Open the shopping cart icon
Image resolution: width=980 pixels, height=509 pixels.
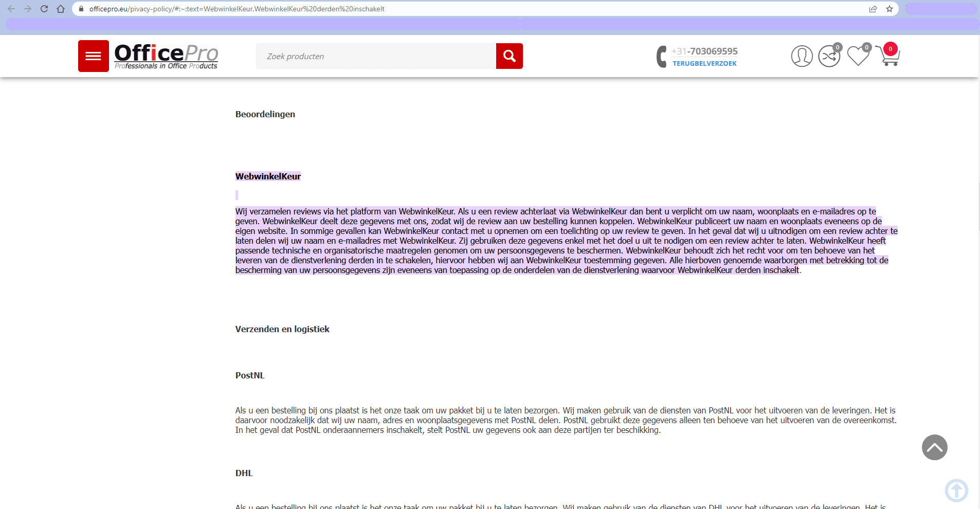(x=890, y=56)
